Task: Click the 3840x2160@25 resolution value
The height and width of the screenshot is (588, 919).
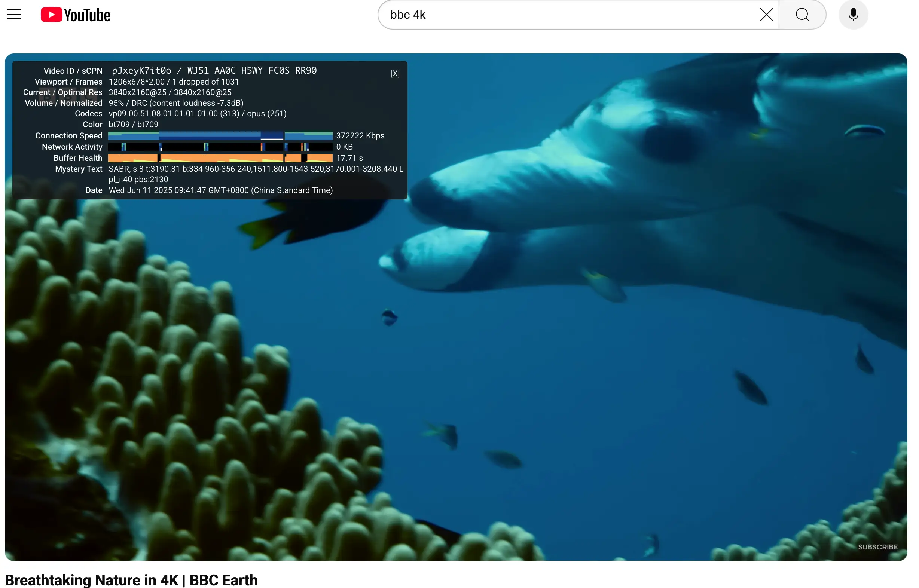Action: (x=137, y=92)
